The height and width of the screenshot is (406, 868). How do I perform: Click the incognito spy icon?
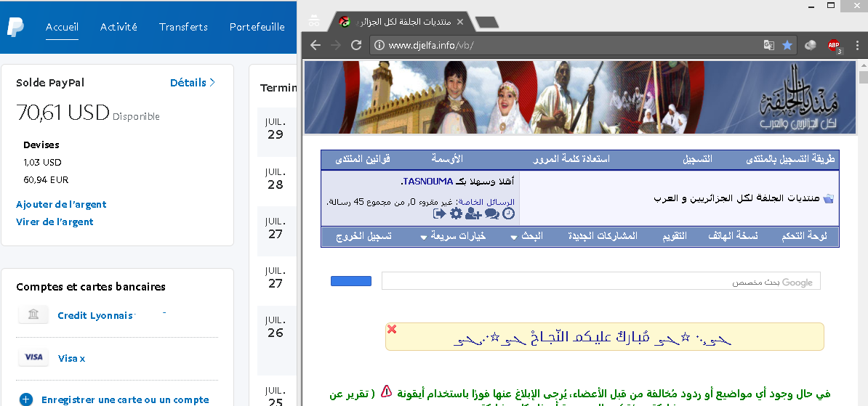(314, 21)
